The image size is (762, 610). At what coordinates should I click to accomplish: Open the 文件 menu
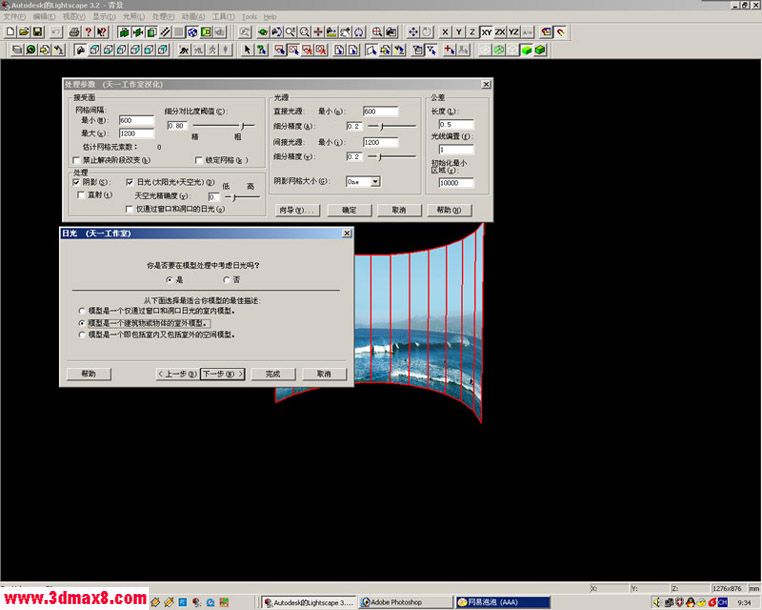coord(15,17)
